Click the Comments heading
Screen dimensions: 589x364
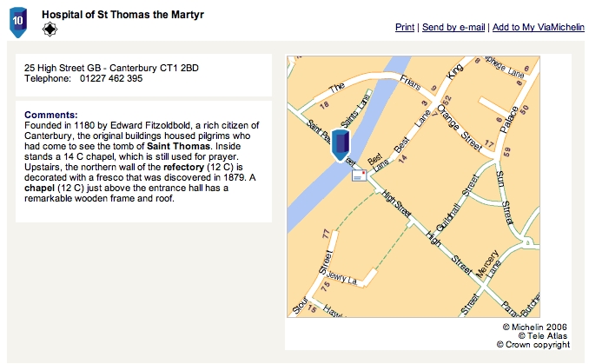(51, 115)
